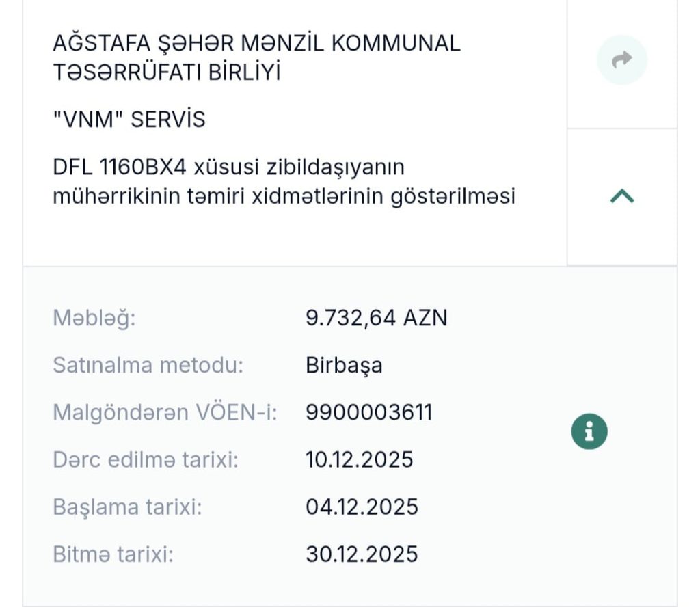Click the DFL 1160BX4 service description text
700x607 pixels.
pos(284,181)
